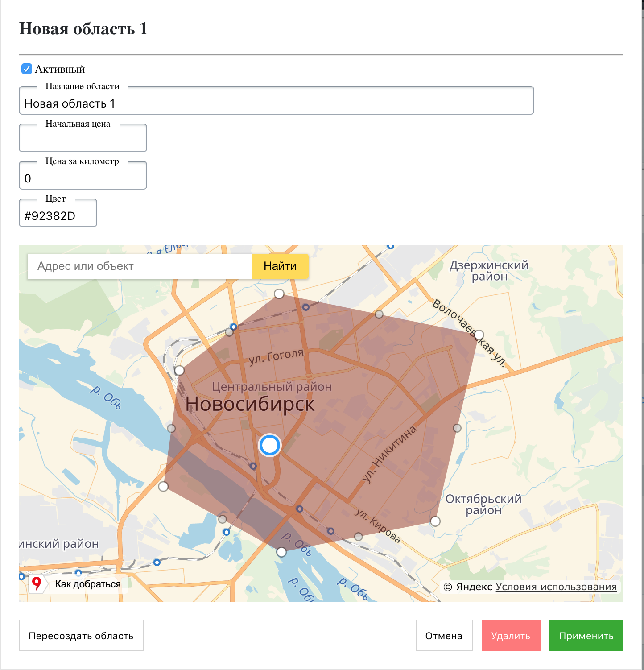The width and height of the screenshot is (644, 670).
Task: Select the topmost polygon vertex handle
Action: pos(279,294)
